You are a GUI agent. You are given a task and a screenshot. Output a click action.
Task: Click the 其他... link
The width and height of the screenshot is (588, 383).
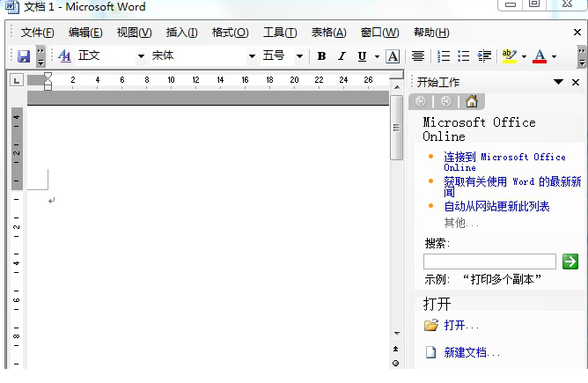tap(461, 224)
